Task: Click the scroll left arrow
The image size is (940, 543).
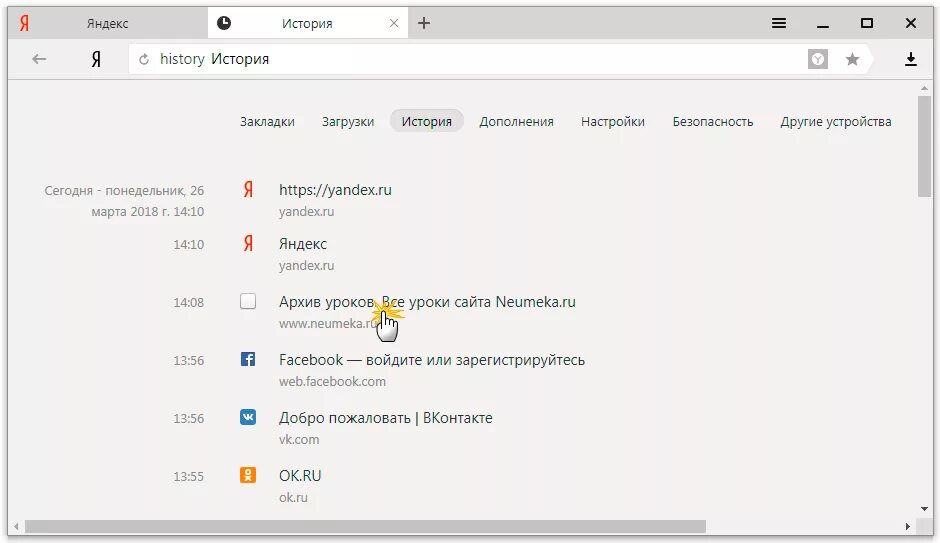Action: [x=16, y=527]
